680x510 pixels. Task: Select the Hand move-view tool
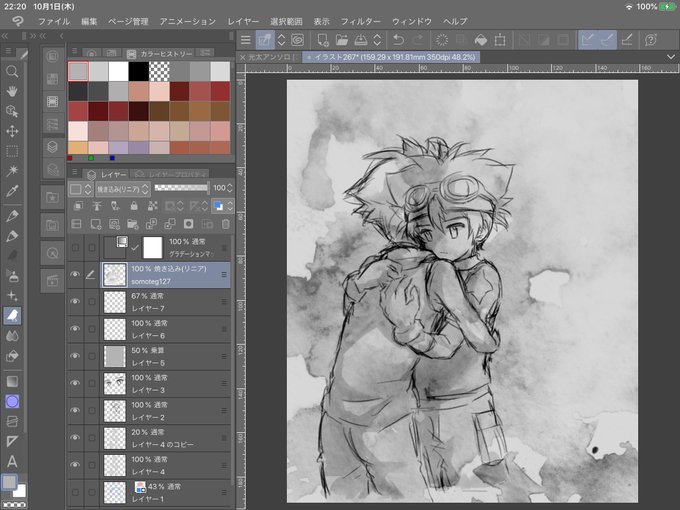12,91
